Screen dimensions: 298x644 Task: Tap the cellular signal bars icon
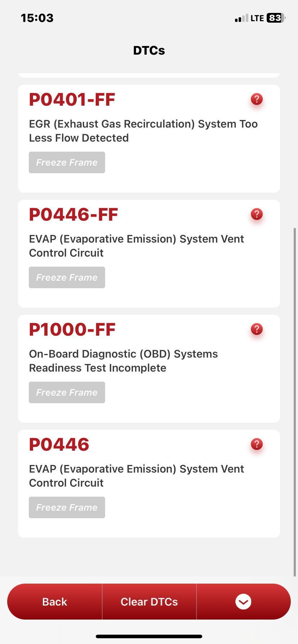[x=241, y=18]
